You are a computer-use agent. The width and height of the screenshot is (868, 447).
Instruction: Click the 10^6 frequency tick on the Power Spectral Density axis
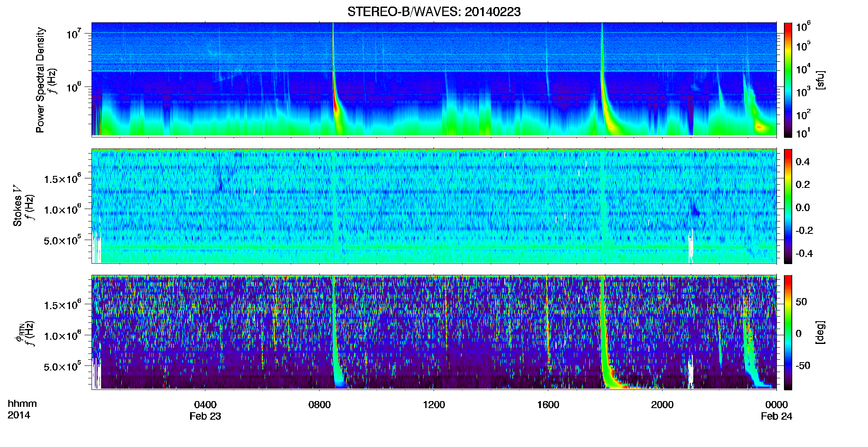point(74,87)
